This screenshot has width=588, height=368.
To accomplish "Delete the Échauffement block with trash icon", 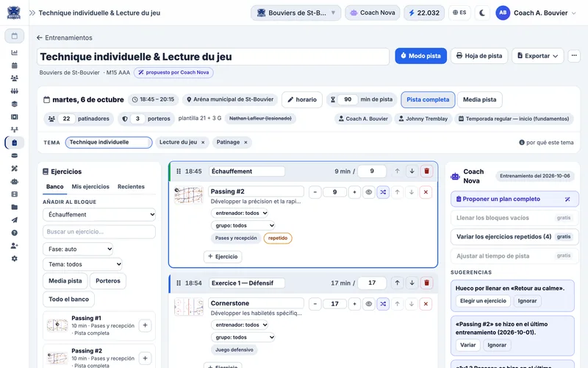I will [x=426, y=171].
